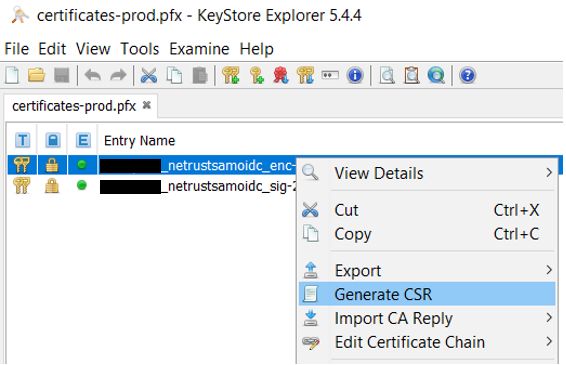Open a keystore via folder icon
Screen dimensions: 566x365
(36, 75)
